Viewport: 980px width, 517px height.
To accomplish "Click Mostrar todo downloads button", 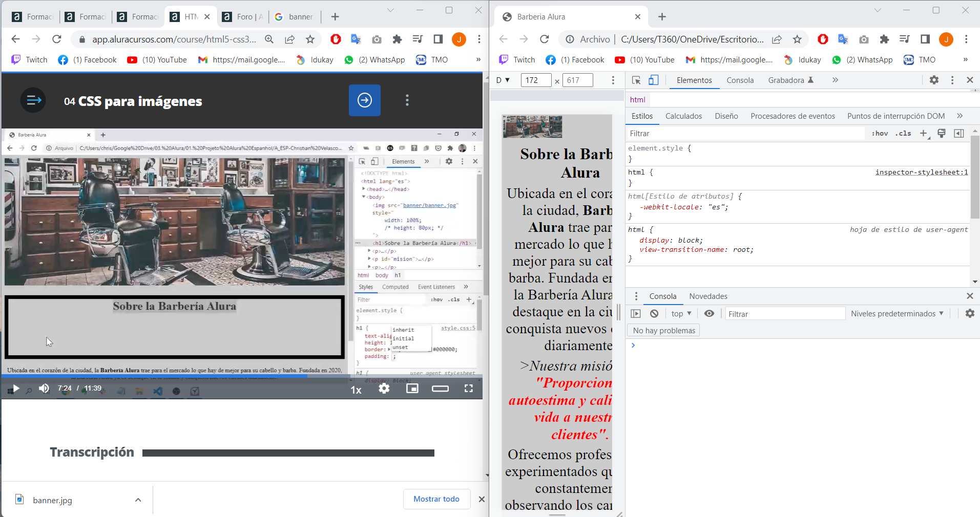I will click(436, 499).
